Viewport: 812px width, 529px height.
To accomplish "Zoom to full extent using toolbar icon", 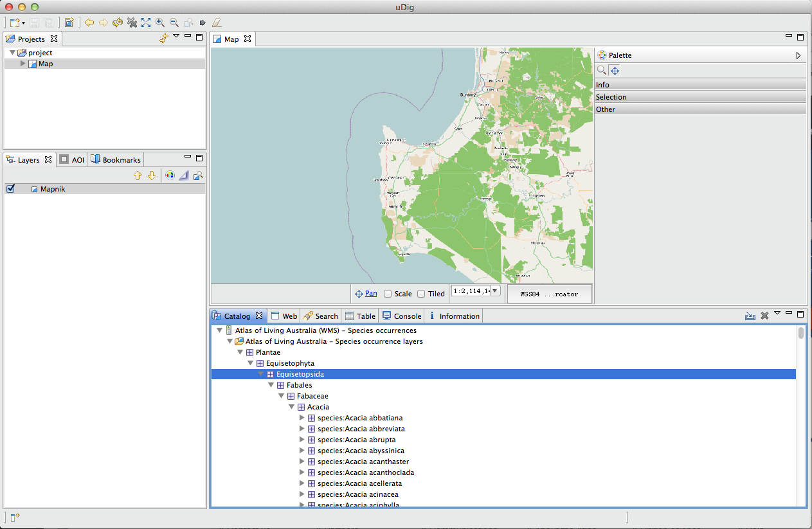I will (146, 22).
